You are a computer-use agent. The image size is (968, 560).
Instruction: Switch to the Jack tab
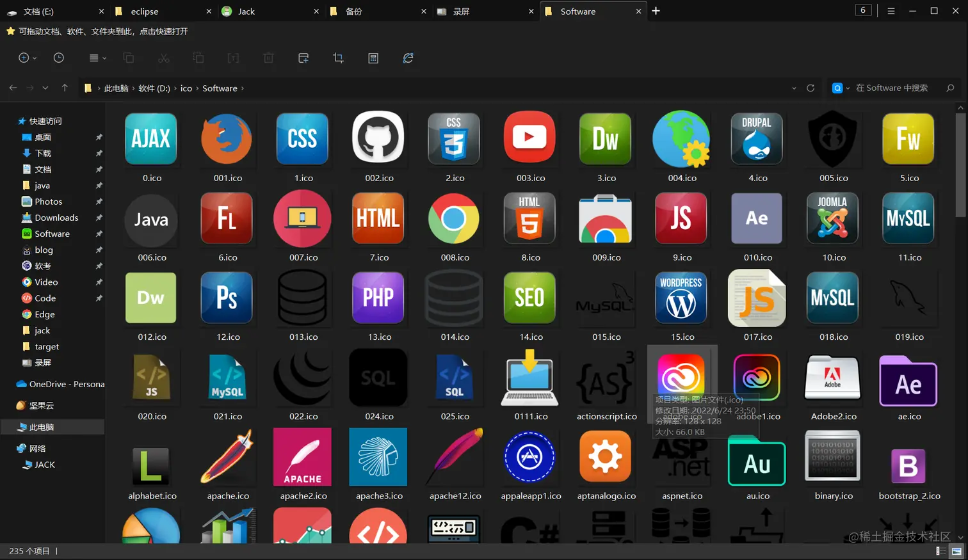coord(269,11)
